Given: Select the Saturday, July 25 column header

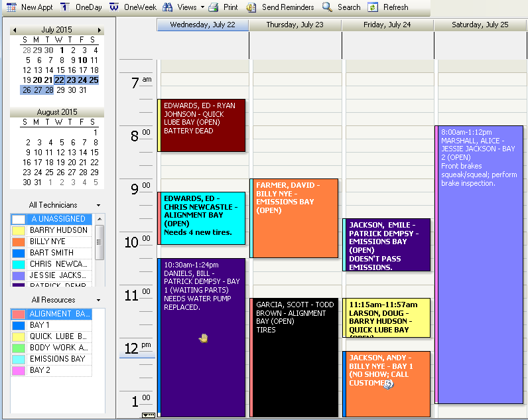Looking at the screenshot, I should [x=480, y=25].
